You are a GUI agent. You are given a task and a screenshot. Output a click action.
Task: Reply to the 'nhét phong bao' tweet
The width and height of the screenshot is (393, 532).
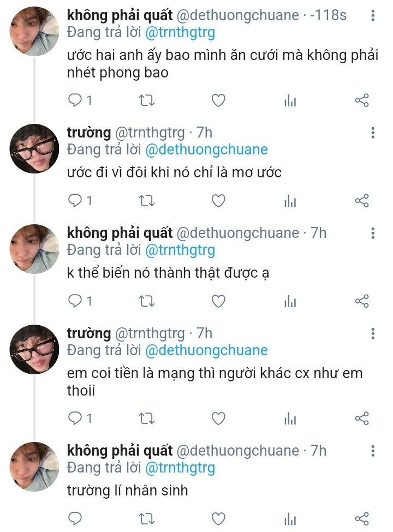point(75,100)
